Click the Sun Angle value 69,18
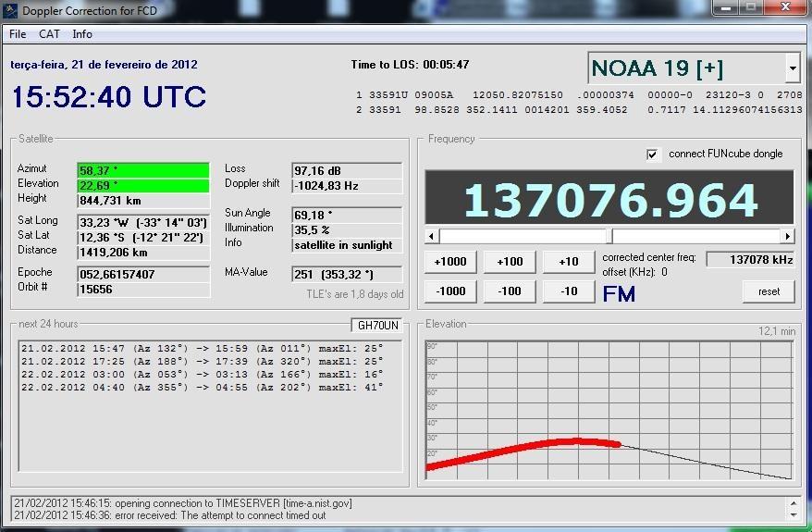Viewport: 812px width, 532px height. tap(347, 215)
